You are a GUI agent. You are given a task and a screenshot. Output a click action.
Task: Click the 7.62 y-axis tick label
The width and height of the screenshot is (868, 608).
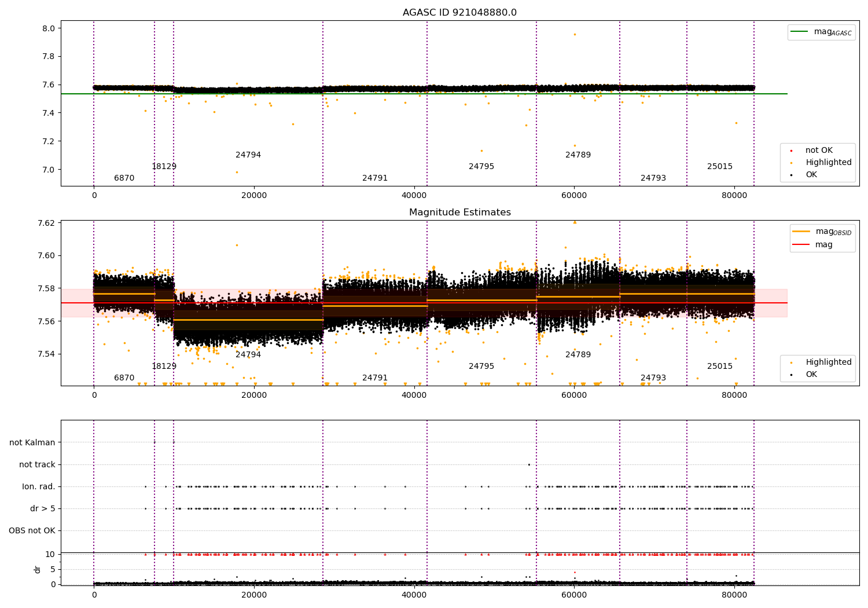[46, 223]
